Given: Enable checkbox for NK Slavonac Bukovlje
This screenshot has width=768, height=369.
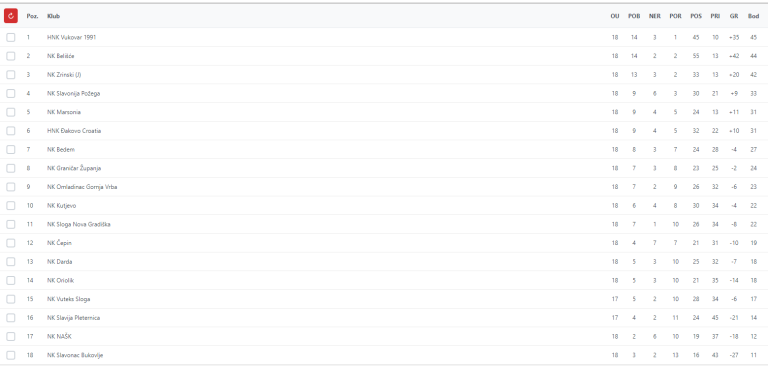Looking at the screenshot, I should [11, 355].
